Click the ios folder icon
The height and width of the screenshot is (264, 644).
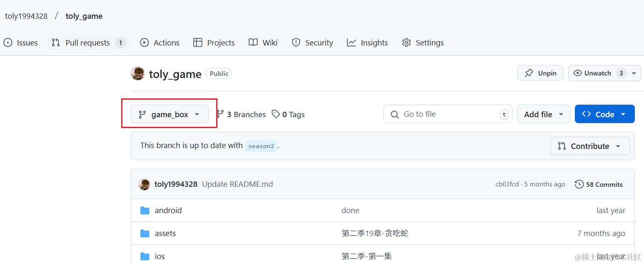pyautogui.click(x=145, y=256)
